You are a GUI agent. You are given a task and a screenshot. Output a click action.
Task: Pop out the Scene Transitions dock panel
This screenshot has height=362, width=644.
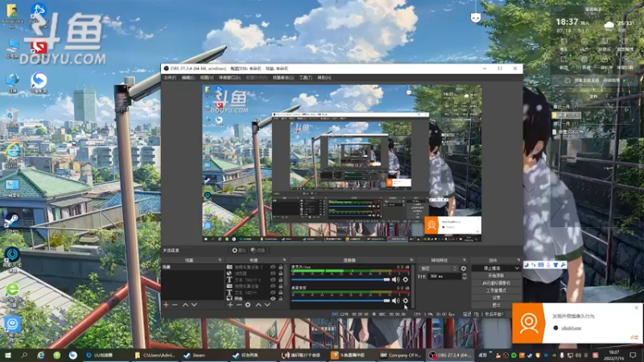coord(464,260)
